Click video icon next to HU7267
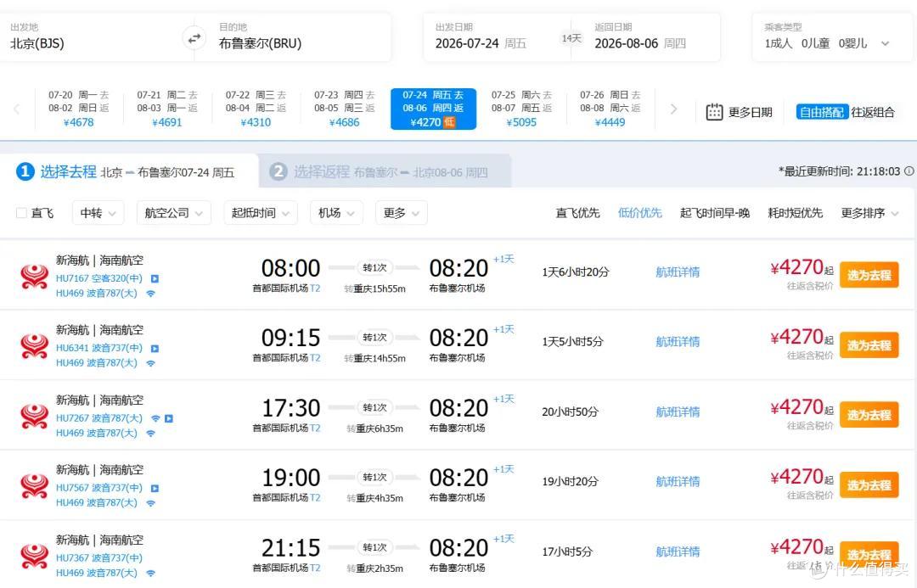This screenshot has width=917, height=588. pyautogui.click(x=169, y=418)
